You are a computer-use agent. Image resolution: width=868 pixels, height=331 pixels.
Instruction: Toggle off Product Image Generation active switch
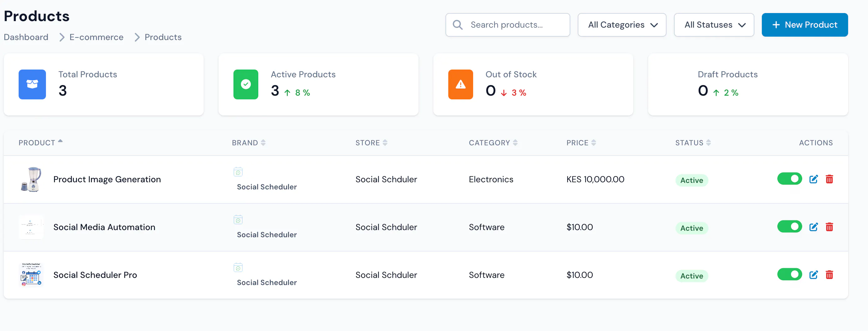pos(789,179)
